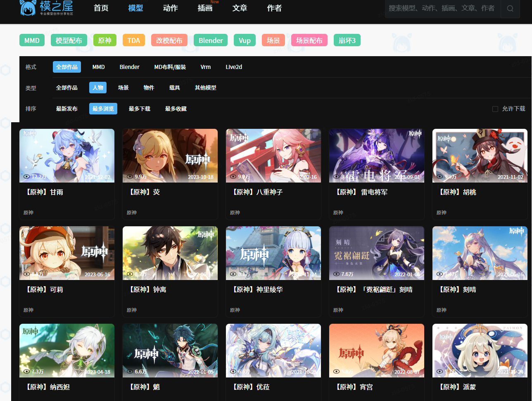
Task: Open the 派蒙 model thumbnail
Action: point(480,351)
